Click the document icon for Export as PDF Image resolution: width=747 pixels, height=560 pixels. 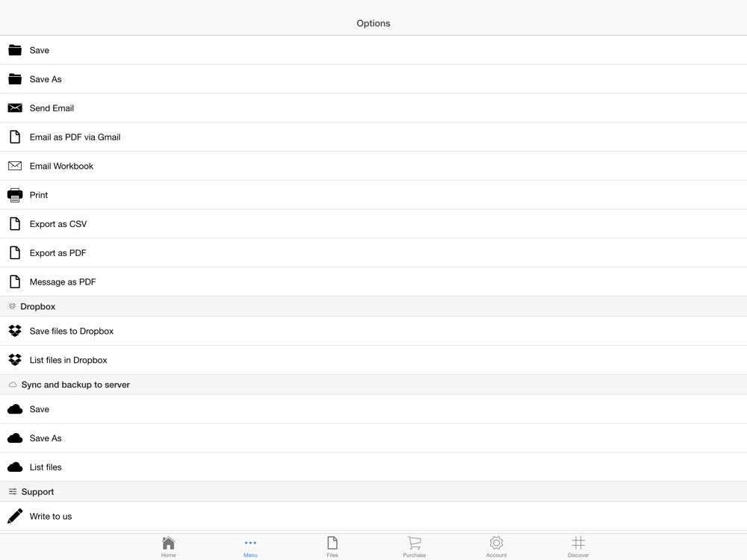[x=15, y=253]
